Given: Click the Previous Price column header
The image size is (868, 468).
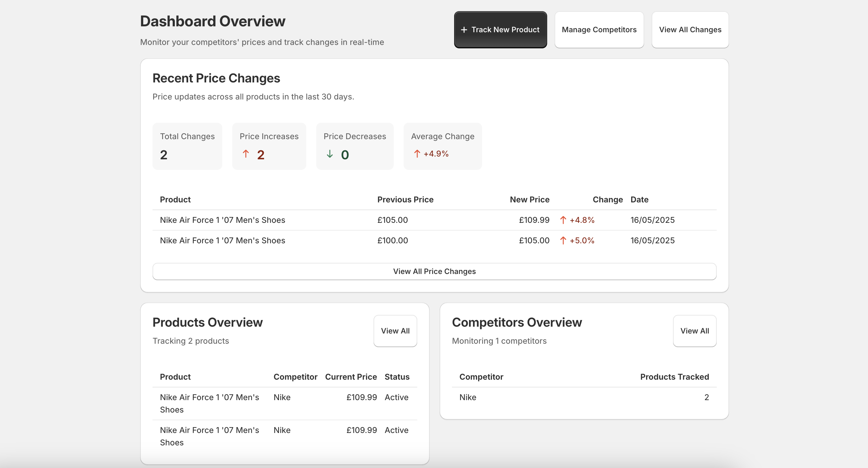Looking at the screenshot, I should pos(405,200).
